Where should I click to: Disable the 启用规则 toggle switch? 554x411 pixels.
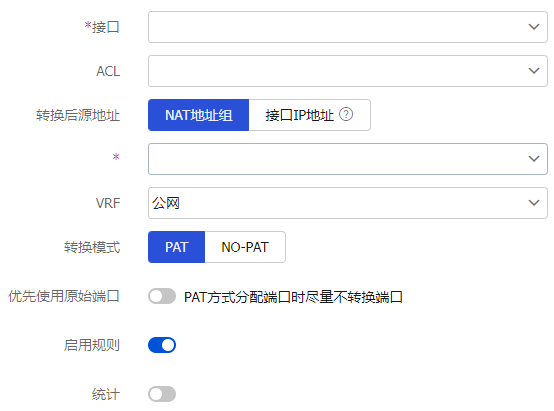pos(162,345)
